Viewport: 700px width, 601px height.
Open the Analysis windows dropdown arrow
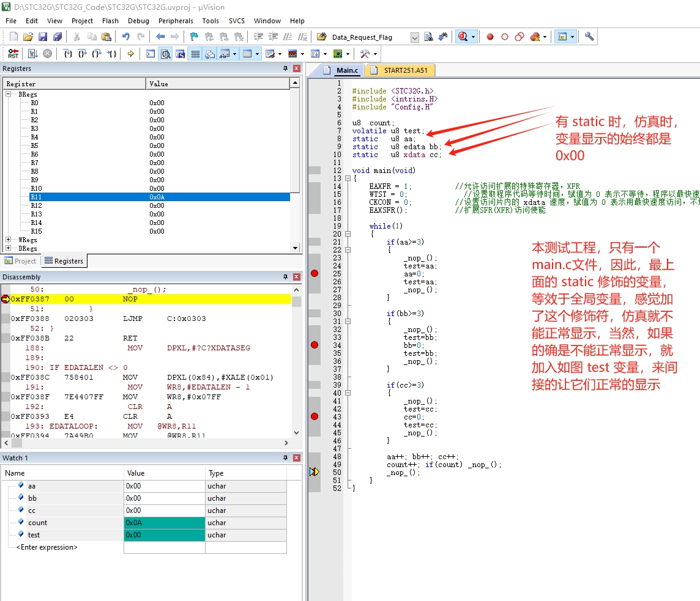click(303, 54)
